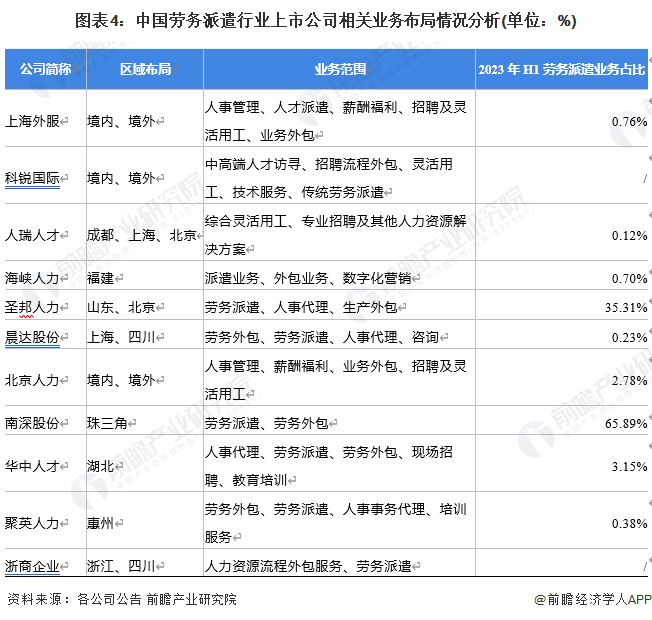Click 派遣业务、外包业务、数字化营销 business scope
652x620 pixels.
point(308,278)
